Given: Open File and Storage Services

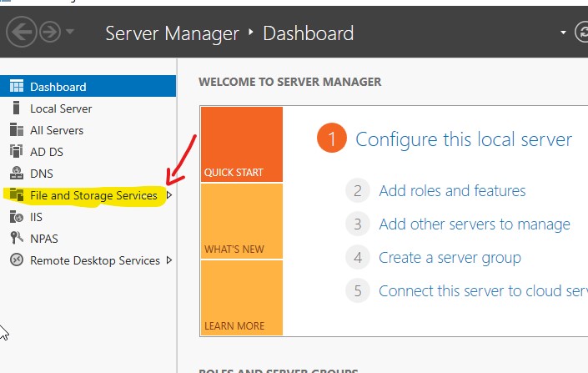Looking at the screenshot, I should pos(93,195).
